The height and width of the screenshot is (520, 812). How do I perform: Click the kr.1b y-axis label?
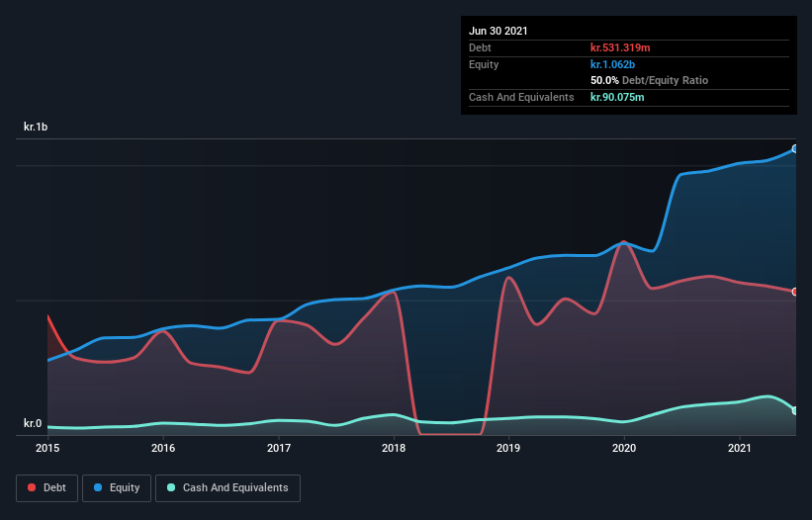pyautogui.click(x=36, y=127)
